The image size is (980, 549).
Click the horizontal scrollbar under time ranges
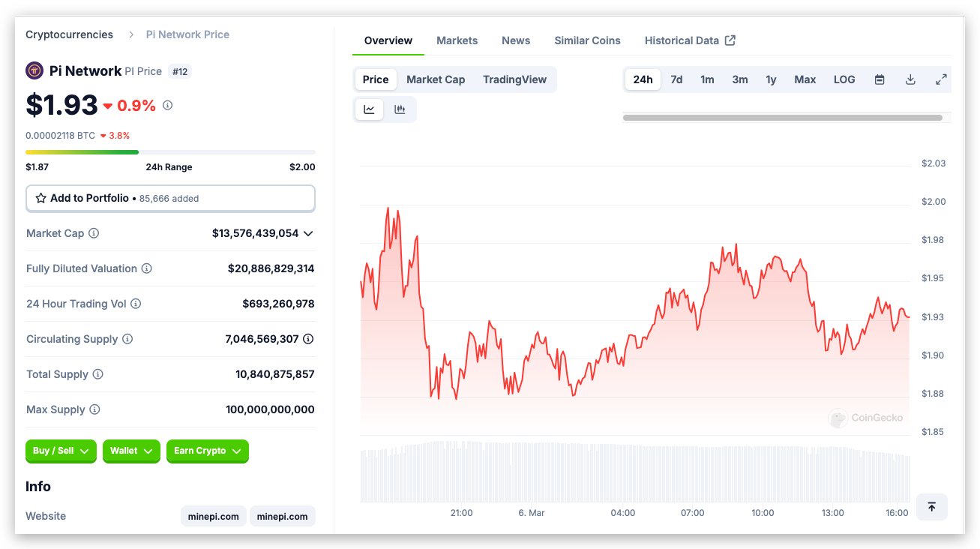point(782,118)
